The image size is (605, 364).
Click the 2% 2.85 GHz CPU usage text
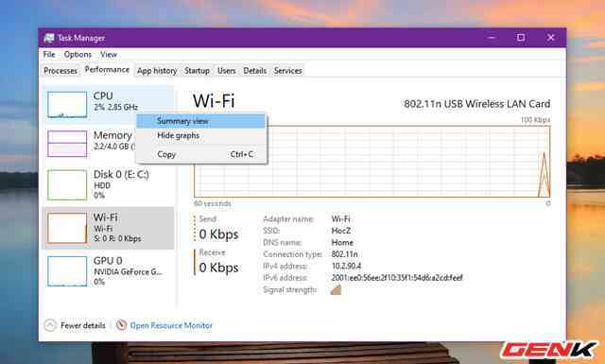tap(115, 107)
